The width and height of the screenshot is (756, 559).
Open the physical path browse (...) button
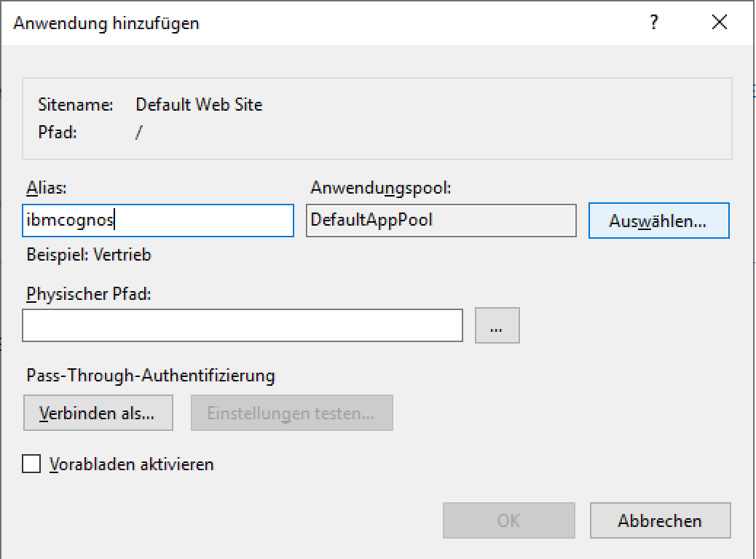[497, 325]
